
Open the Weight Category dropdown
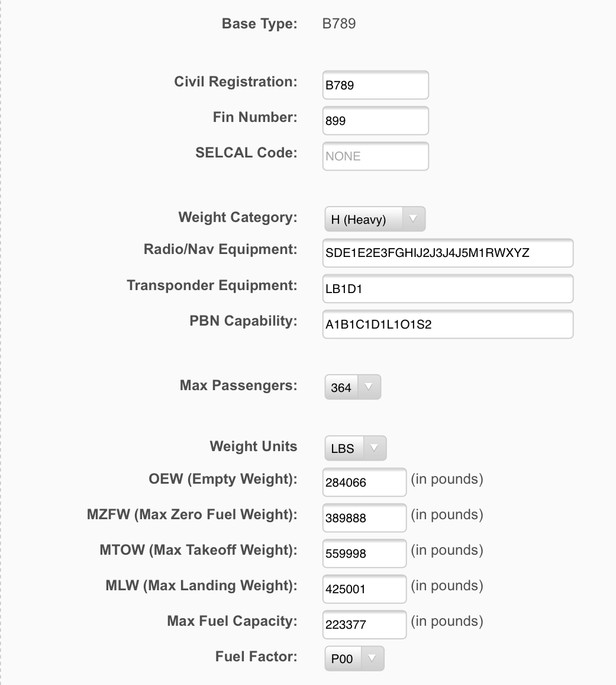[375, 219]
